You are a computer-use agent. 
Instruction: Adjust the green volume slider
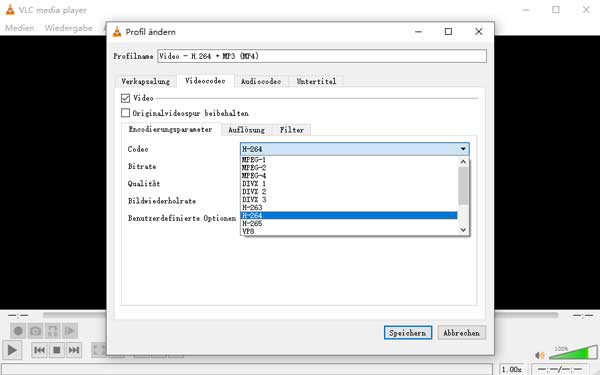tap(573, 352)
